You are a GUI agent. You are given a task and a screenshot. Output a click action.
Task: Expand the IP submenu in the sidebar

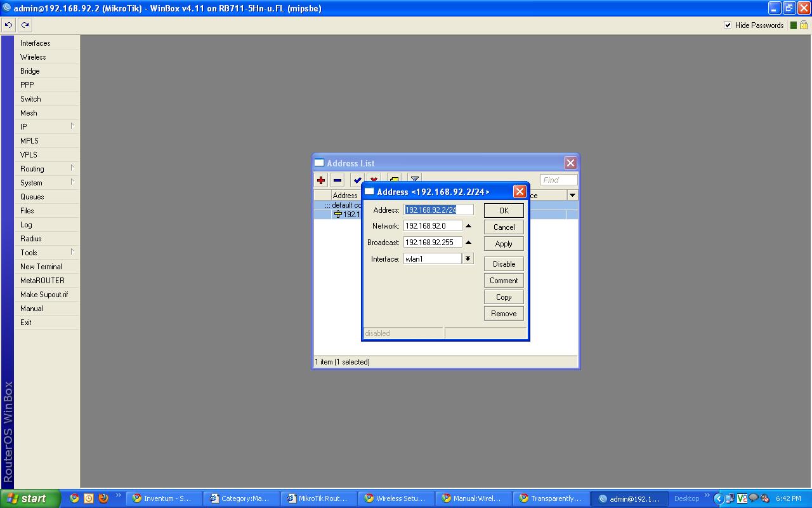coord(72,126)
